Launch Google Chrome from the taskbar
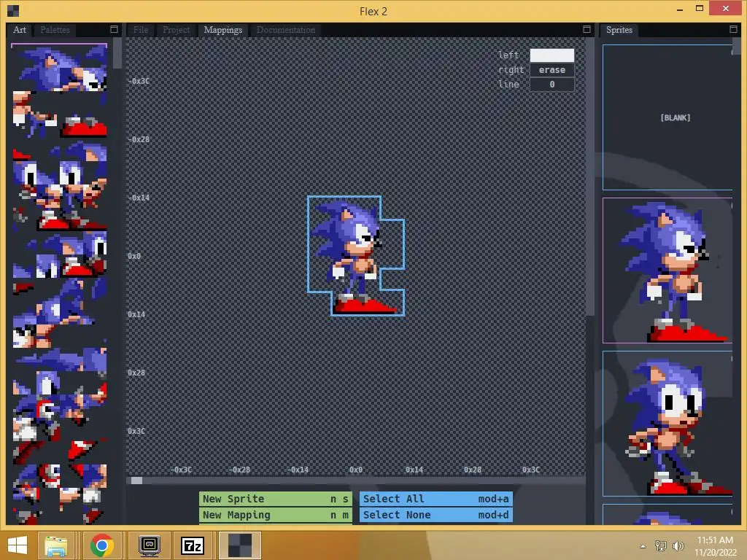 [x=101, y=545]
